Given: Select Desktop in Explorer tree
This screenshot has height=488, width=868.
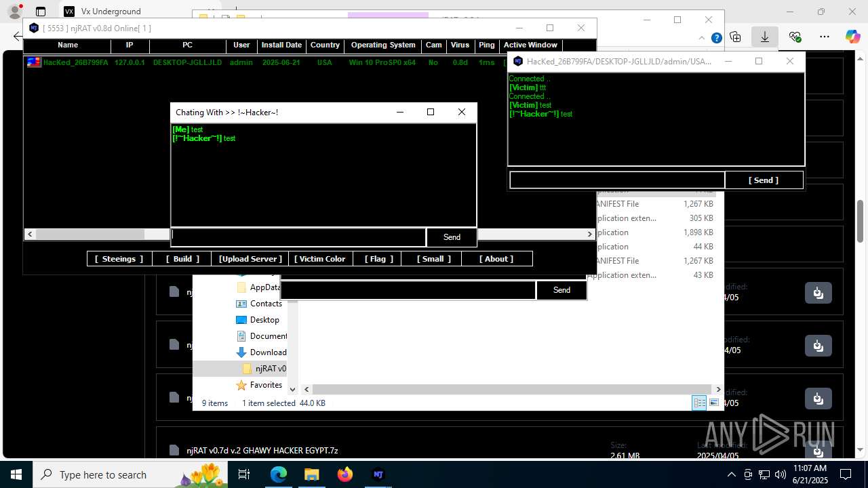Looking at the screenshot, I should click(264, 320).
